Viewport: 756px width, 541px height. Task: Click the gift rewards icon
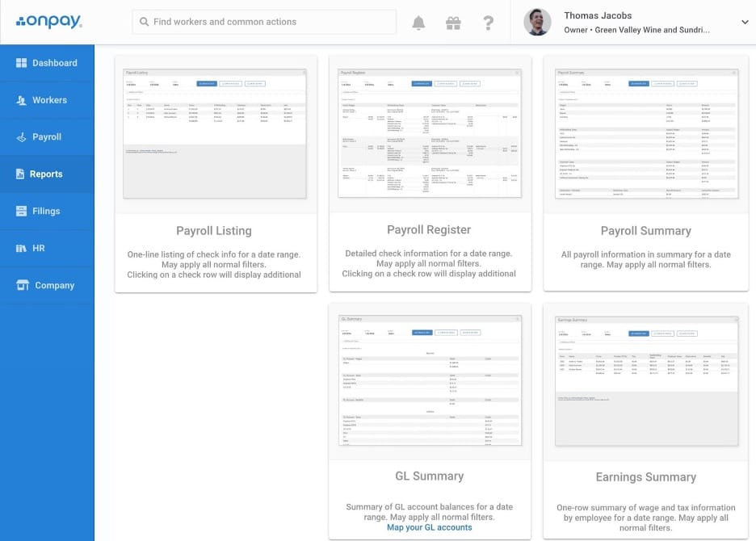pyautogui.click(x=453, y=22)
